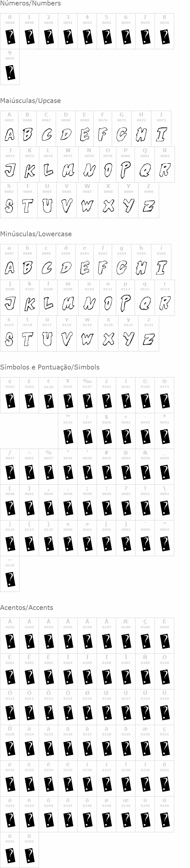190x868 pixels.
Task: Click the ü accent cell 0252
Action: [29, 850]
